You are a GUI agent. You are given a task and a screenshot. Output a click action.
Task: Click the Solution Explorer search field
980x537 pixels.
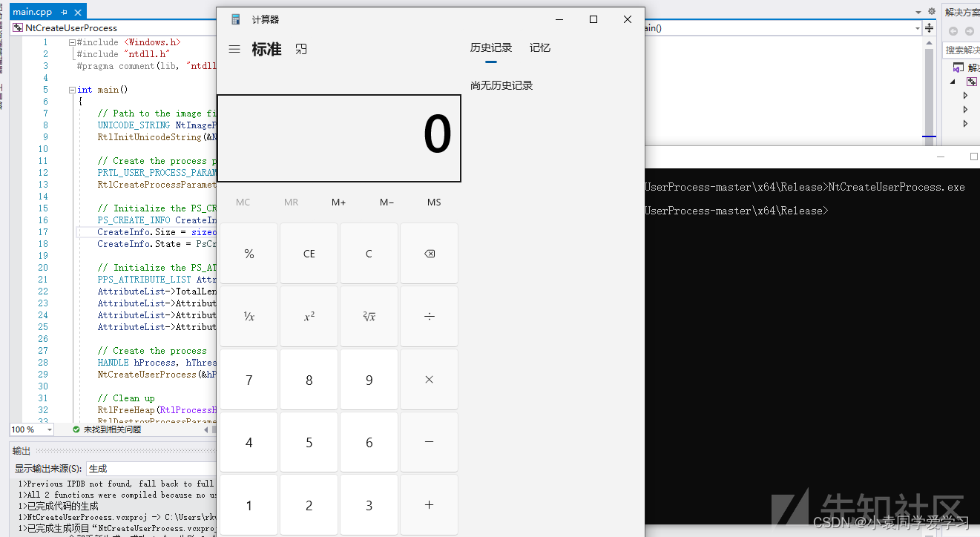click(961, 50)
